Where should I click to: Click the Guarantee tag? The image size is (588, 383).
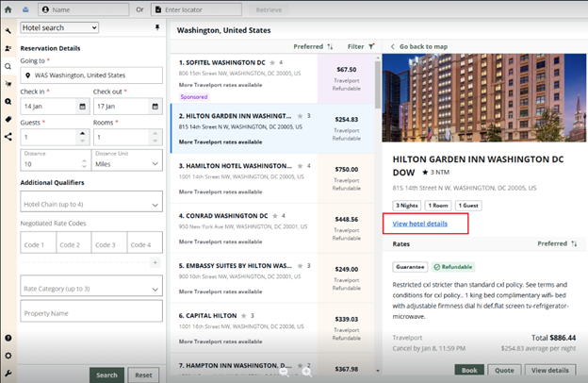410,267
